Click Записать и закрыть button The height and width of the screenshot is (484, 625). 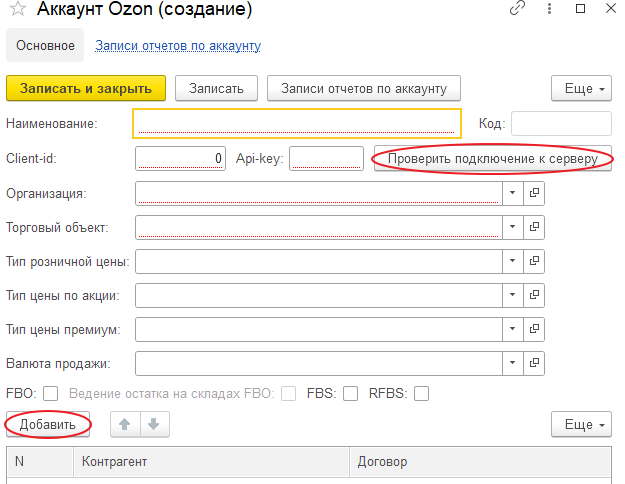click(86, 89)
